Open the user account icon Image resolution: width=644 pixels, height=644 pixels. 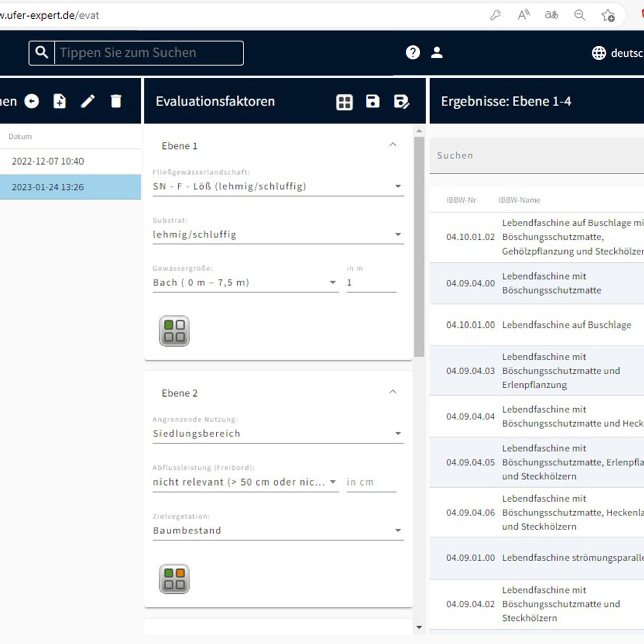tap(437, 53)
